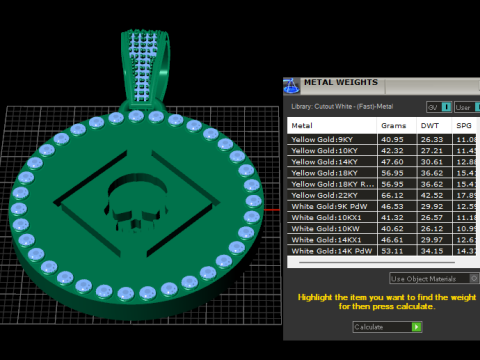Click the 26.57 DWT cell

434,218
